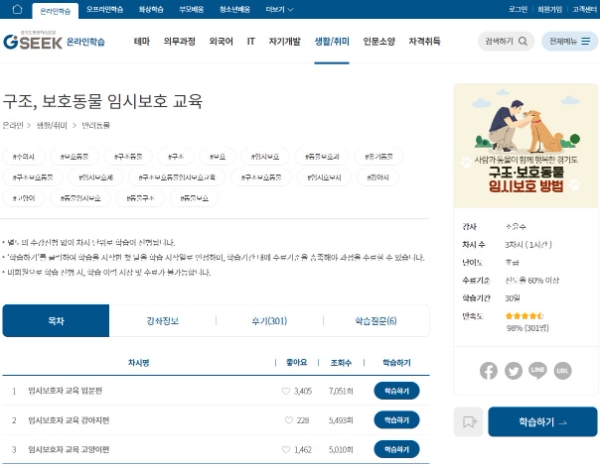Toggle like on the 고양이편 lesson heart
Screen dimensions: 600x467
(x=286, y=451)
